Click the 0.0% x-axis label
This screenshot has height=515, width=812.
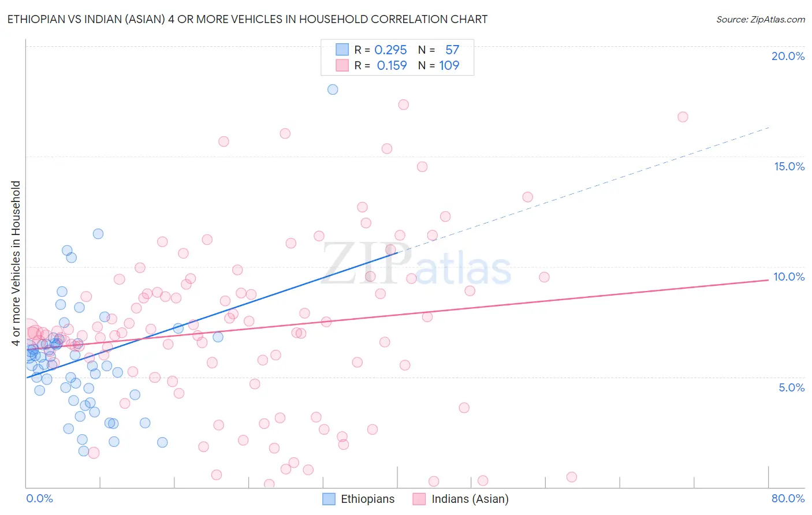(39, 498)
